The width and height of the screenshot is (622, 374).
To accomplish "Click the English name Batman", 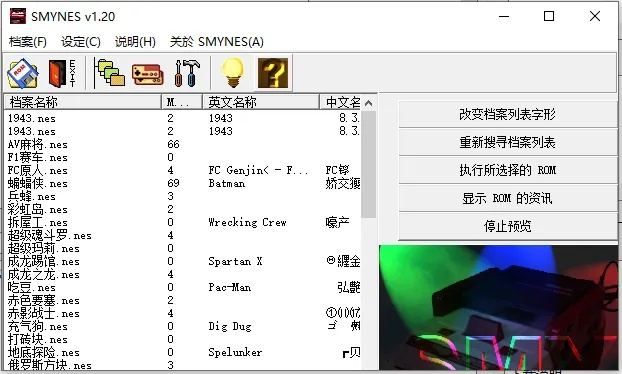I will pos(227,184).
